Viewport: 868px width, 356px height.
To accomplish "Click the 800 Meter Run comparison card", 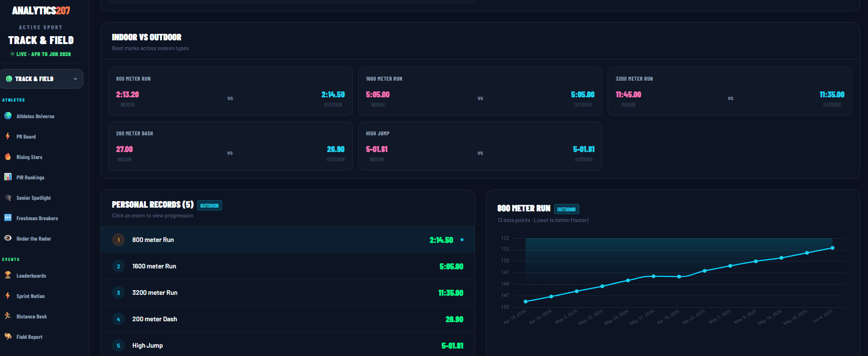I will (230, 91).
